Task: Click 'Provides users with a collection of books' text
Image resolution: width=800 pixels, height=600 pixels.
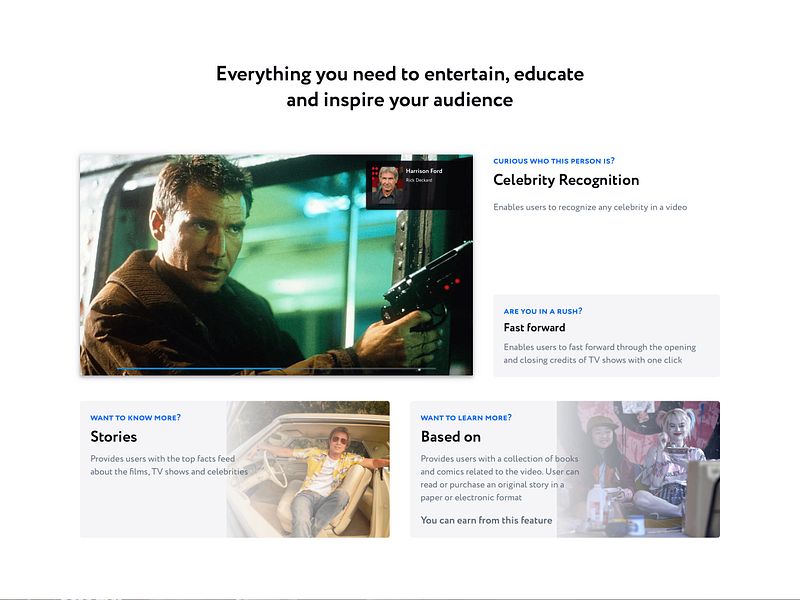Action: tap(499, 478)
